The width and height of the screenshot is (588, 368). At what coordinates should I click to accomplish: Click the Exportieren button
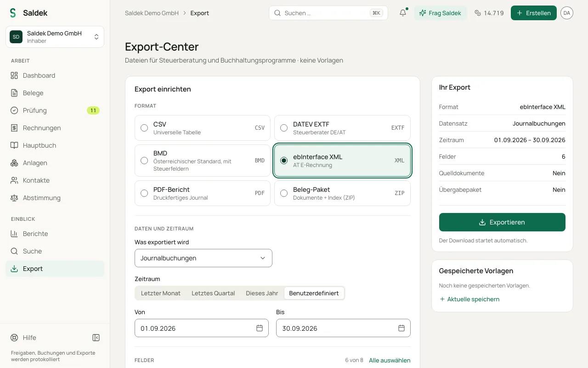coord(502,222)
